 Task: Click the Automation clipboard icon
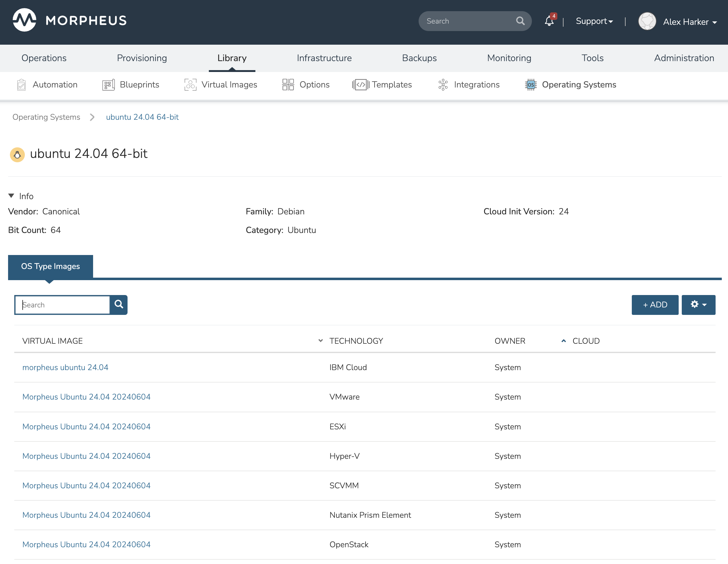click(21, 85)
